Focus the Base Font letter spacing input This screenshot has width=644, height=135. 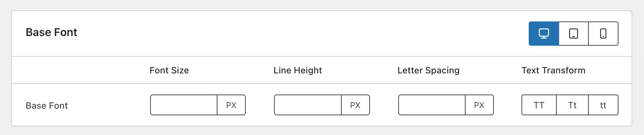[x=432, y=105]
